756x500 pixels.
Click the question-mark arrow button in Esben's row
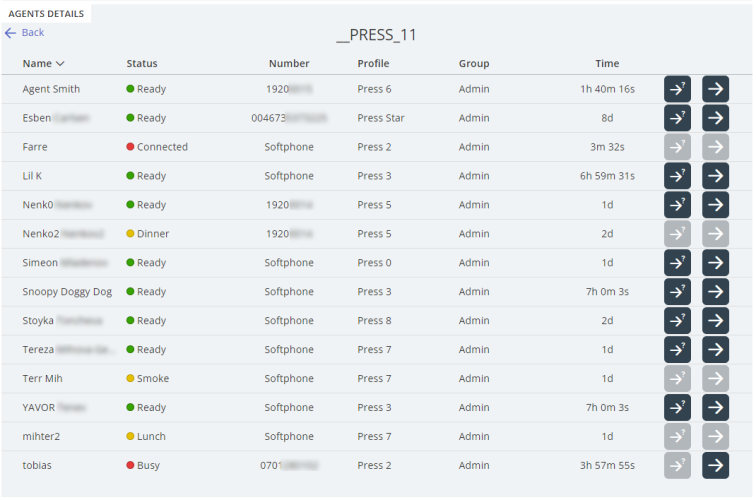[x=677, y=118]
